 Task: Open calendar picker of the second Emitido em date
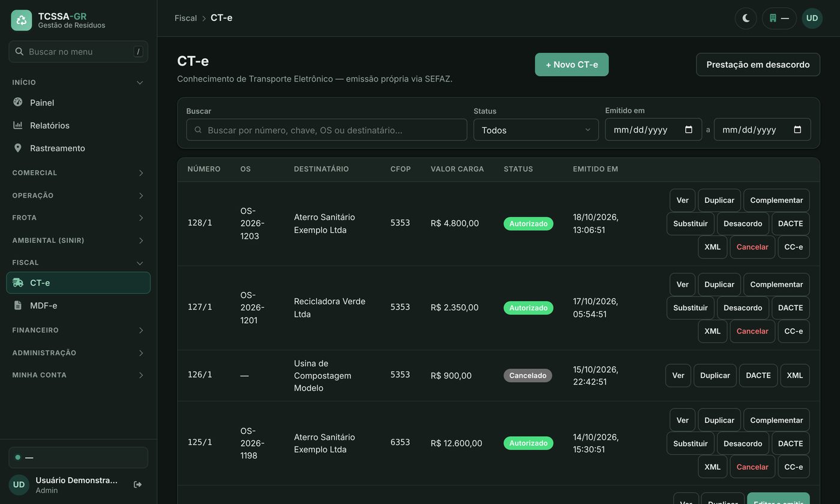pyautogui.click(x=797, y=130)
